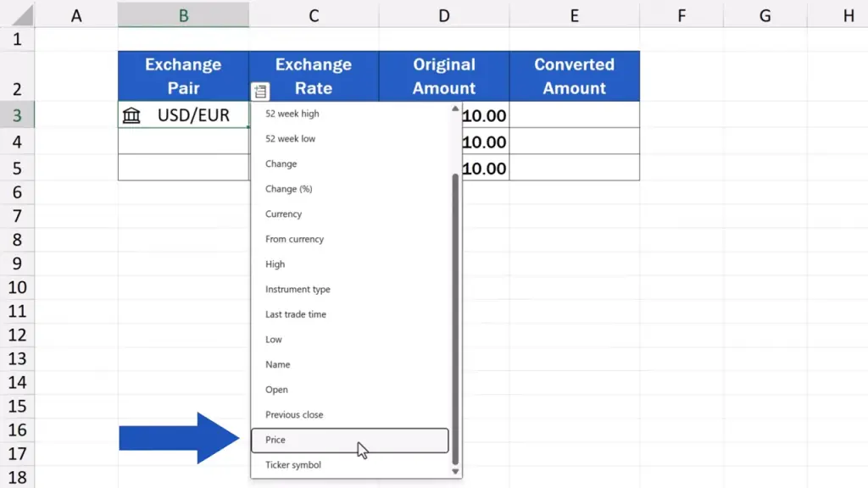
Task: Select cell E3 under Converted Amount
Action: click(x=574, y=115)
